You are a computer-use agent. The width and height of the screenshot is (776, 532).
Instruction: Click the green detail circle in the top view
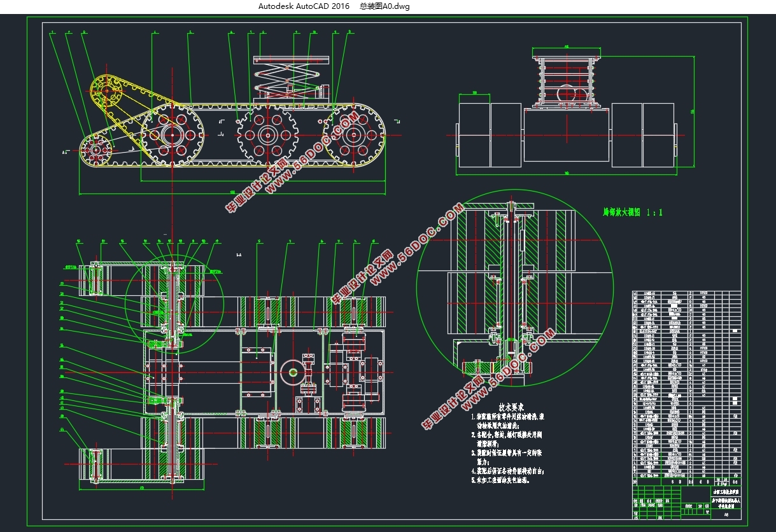point(174,302)
